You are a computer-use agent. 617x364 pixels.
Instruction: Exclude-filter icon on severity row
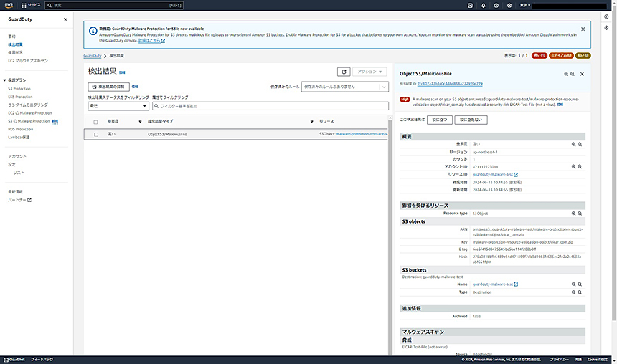580,144
